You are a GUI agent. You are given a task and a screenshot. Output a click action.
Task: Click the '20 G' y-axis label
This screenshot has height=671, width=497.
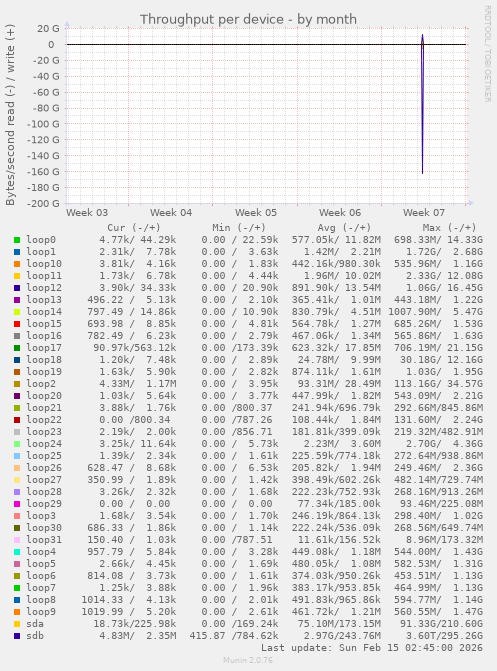point(48,29)
